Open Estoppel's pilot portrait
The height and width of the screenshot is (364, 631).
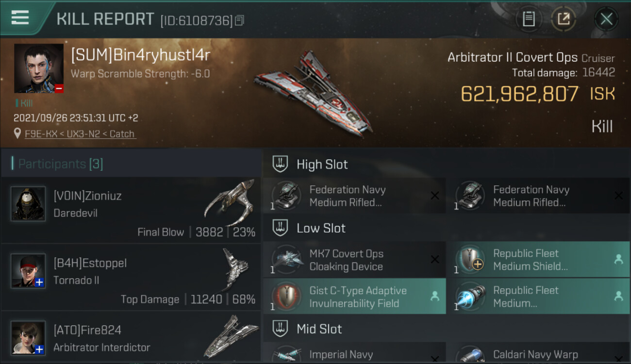29,270
